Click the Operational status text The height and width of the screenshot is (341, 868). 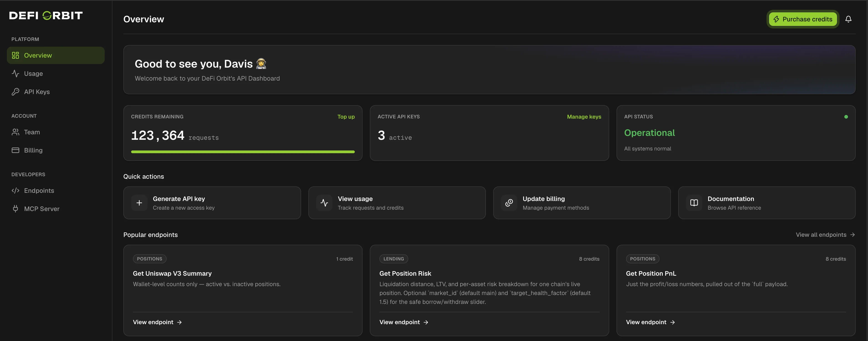649,133
